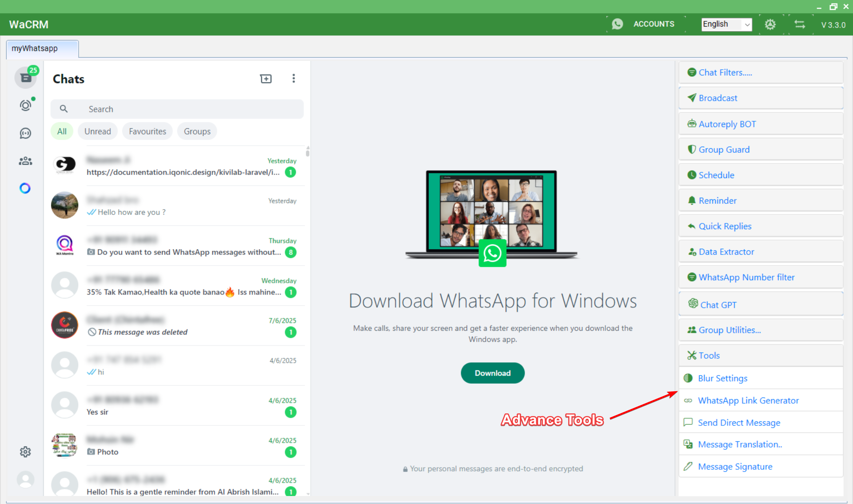Image resolution: width=853 pixels, height=504 pixels.
Task: Select the Unread chat filter
Action: 98,131
